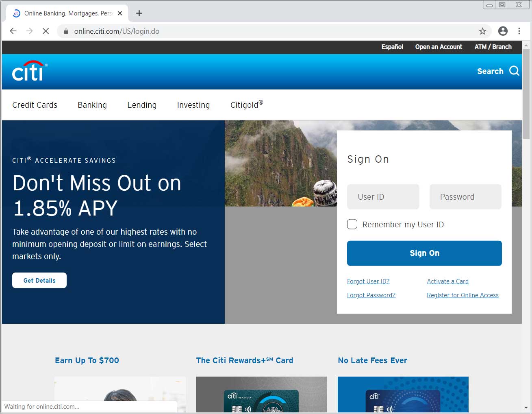Click the Forgot Password? link
This screenshot has height=414, width=532.
(371, 295)
